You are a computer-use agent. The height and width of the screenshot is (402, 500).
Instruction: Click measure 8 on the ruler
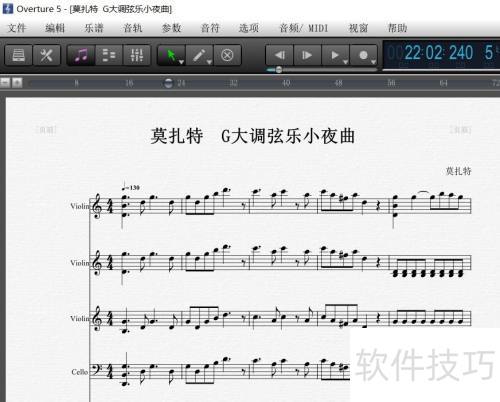tap(76, 83)
